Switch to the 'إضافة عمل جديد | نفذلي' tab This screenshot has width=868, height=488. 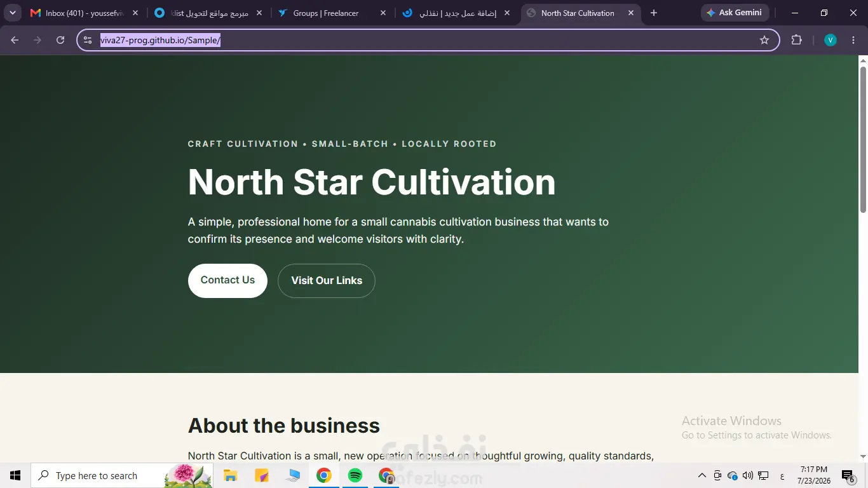pos(457,13)
